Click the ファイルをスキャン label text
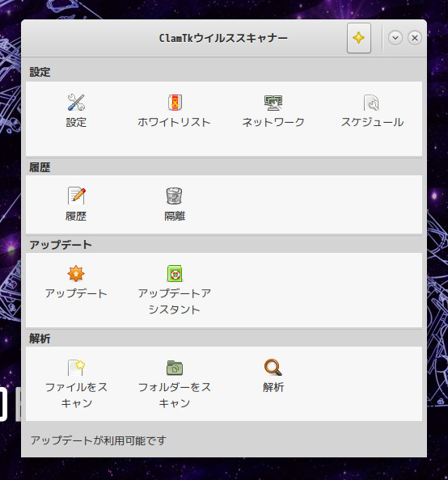The image size is (448, 480). coord(76,395)
